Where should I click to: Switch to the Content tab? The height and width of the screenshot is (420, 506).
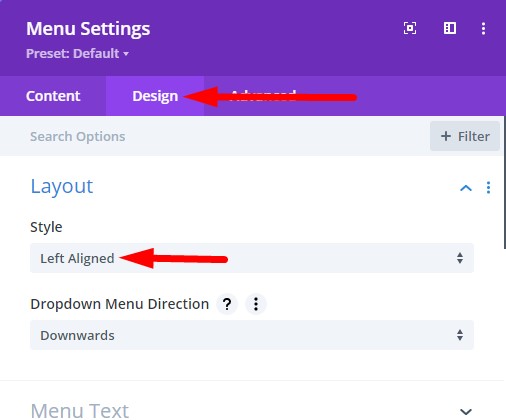(x=53, y=96)
